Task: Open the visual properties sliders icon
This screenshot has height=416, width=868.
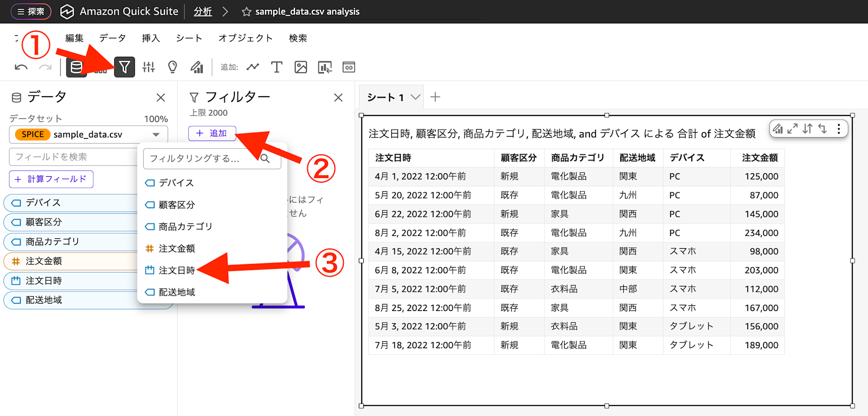Action: (x=149, y=67)
